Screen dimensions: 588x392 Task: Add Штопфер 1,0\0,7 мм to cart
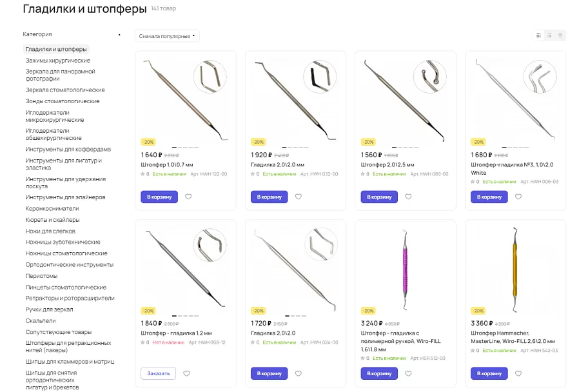(159, 197)
